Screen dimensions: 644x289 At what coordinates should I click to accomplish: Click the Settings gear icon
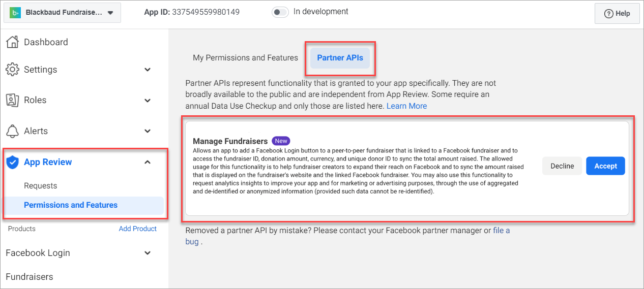click(13, 70)
